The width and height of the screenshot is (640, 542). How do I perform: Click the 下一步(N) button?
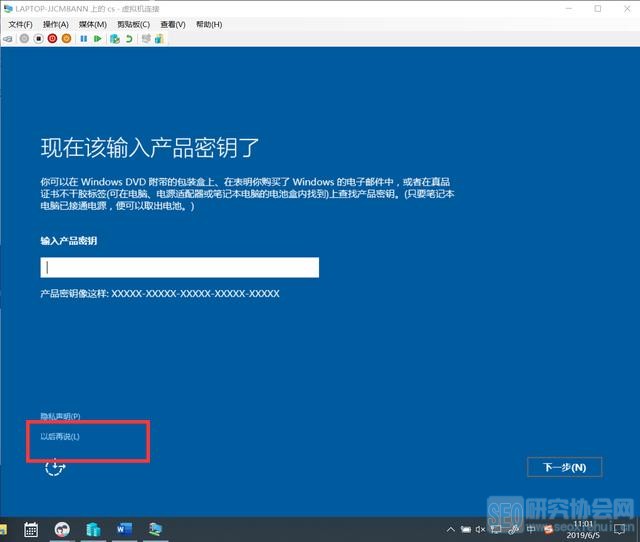(x=565, y=467)
